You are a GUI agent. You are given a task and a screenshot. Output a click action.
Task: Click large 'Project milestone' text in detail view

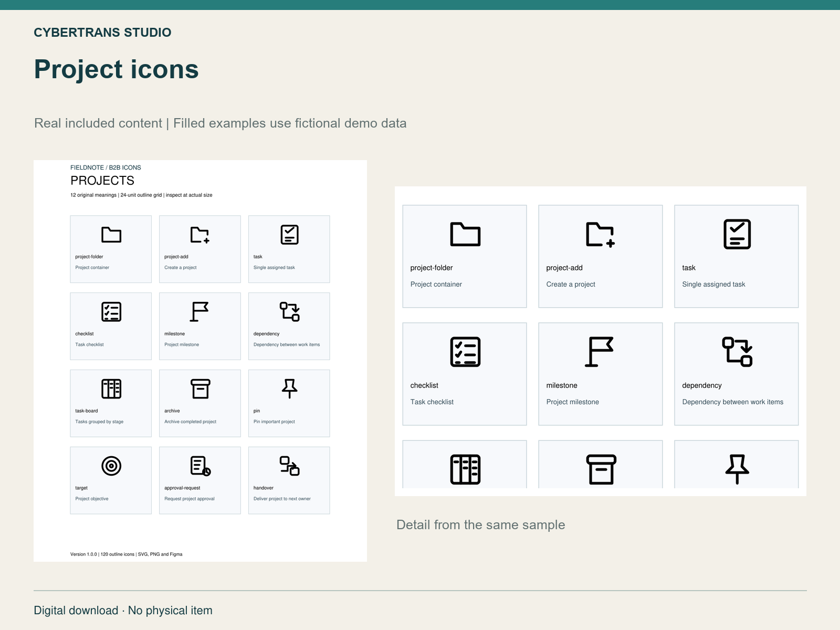(x=572, y=402)
